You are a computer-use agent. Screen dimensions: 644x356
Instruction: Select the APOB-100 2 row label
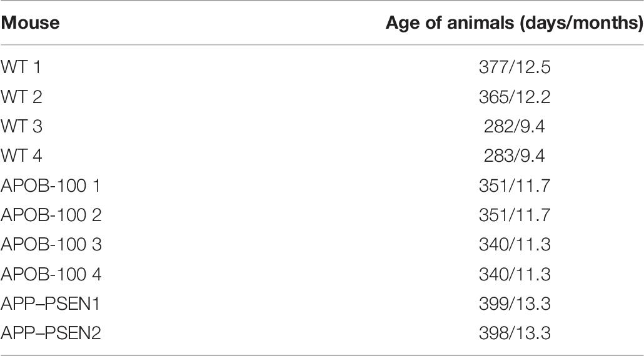click(x=51, y=215)
